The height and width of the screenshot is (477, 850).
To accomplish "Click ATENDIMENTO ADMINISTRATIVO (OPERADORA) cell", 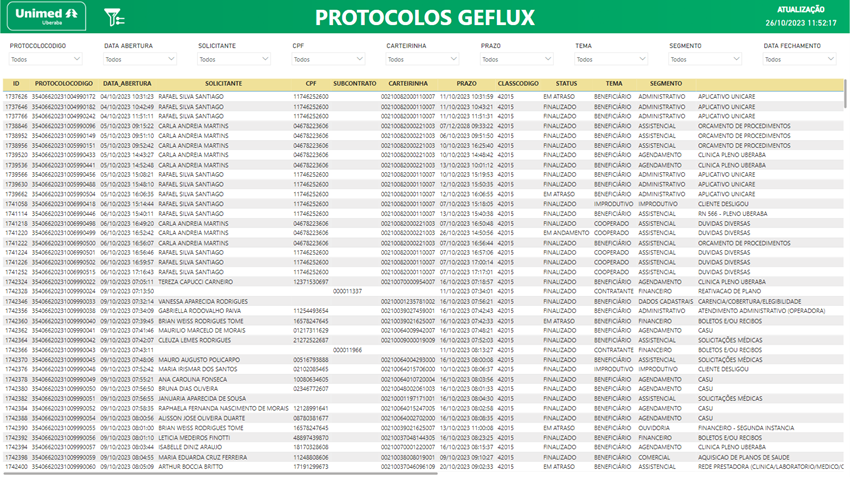I will [761, 311].
